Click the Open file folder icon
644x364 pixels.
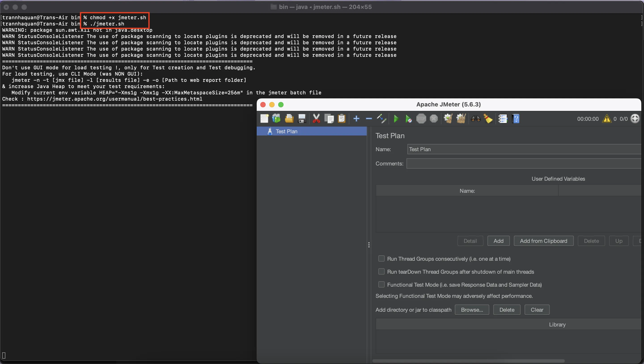coord(289,119)
